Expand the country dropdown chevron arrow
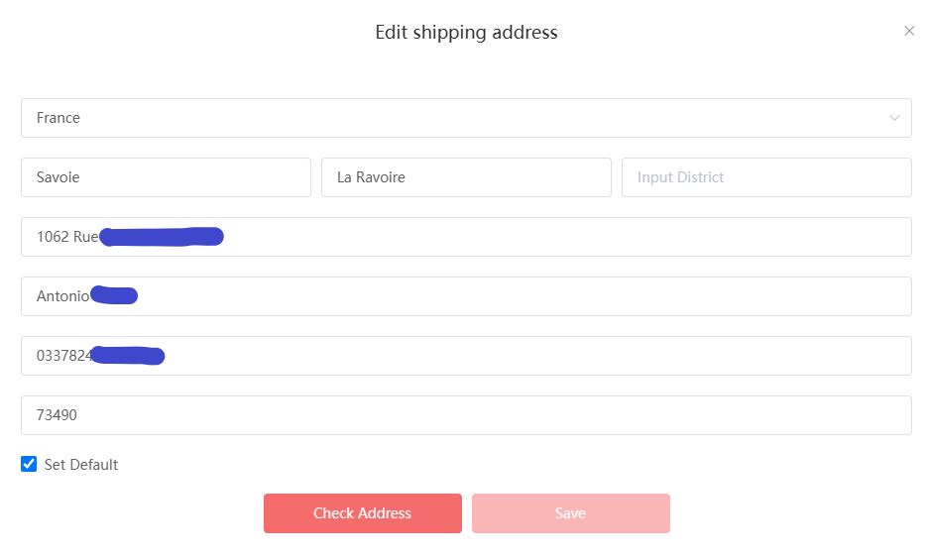Screen dimensions: 929x560 (x=894, y=118)
